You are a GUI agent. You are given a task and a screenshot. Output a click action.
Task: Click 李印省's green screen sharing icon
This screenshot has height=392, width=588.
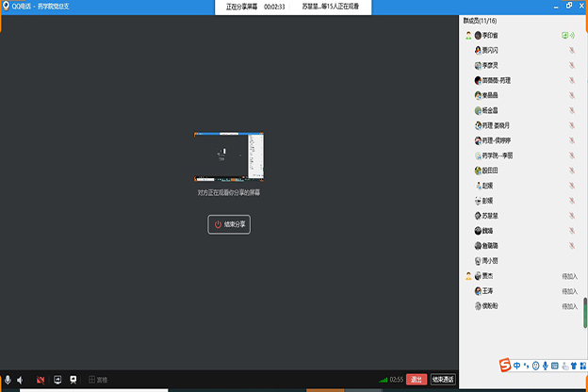tap(564, 35)
